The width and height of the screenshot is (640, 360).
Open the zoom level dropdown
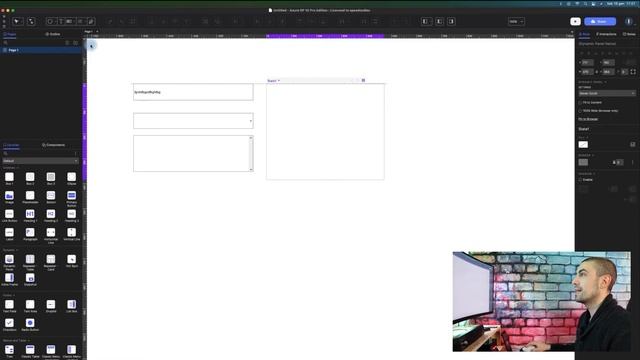(516, 21)
